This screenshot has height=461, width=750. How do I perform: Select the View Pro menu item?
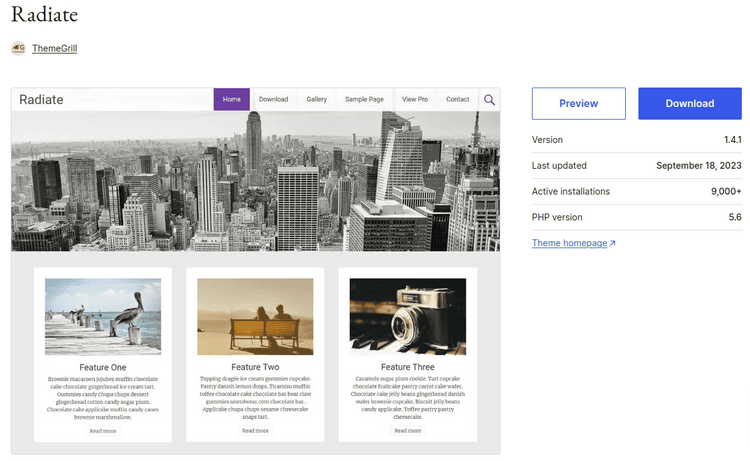point(415,100)
